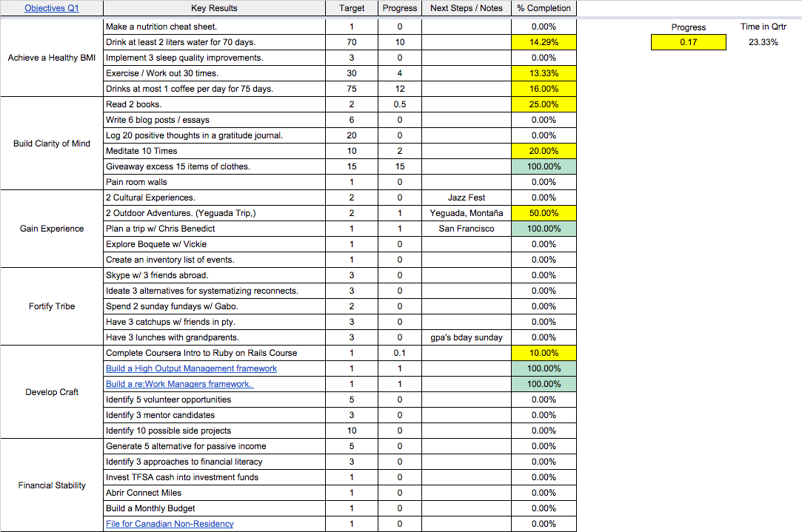This screenshot has height=532, width=802.
Task: Click the Yeguada, Montaña notes cell
Action: pos(466,213)
